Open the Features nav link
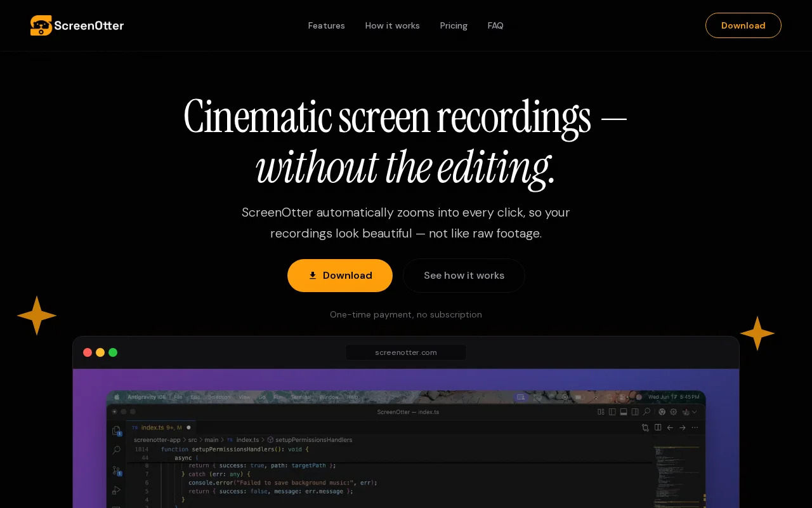Image resolution: width=812 pixels, height=508 pixels. pyautogui.click(x=326, y=25)
